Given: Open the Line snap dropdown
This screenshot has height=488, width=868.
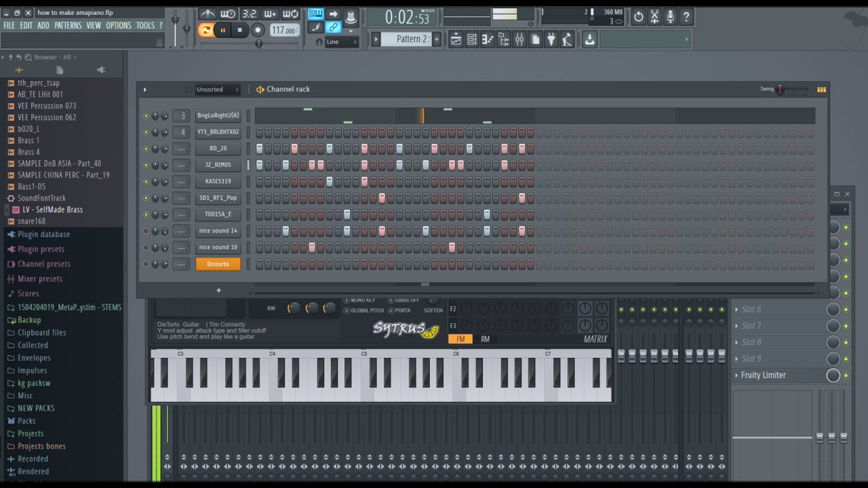Looking at the screenshot, I should click(342, 42).
